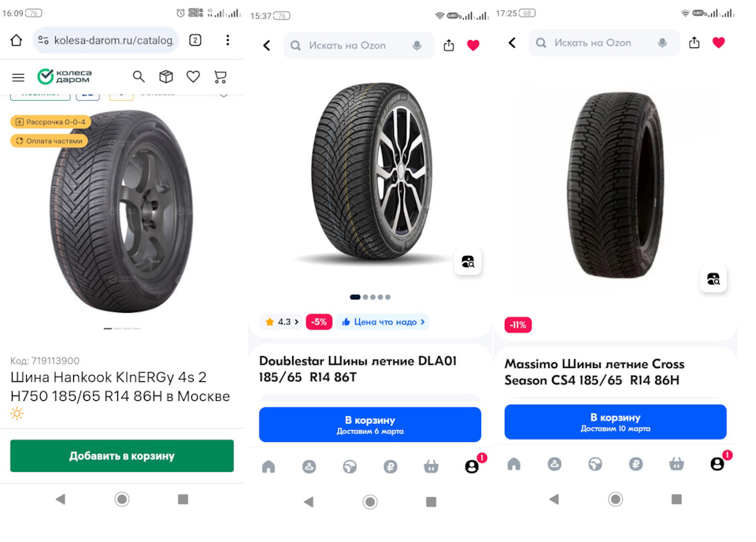Add the Massimo tire via 'В корзину'
This screenshot has height=542, width=756.
click(x=615, y=422)
